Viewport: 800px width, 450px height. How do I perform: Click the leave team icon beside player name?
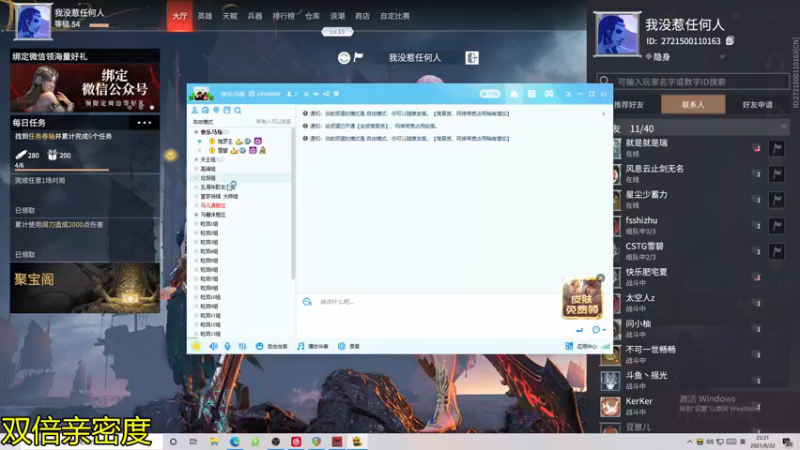[472, 58]
